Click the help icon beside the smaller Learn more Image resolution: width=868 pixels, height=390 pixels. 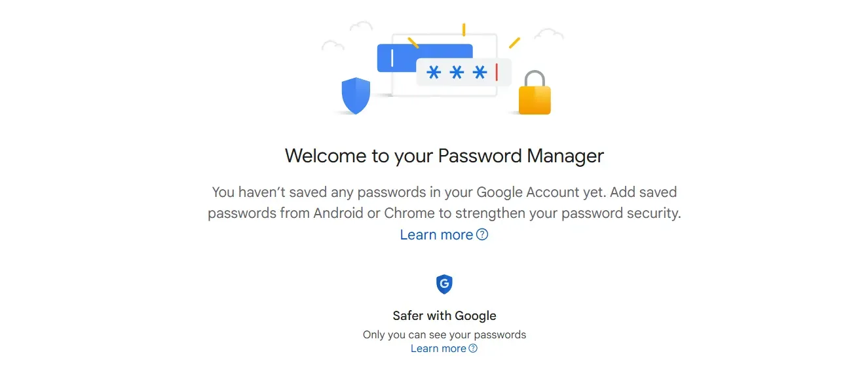pyautogui.click(x=473, y=349)
